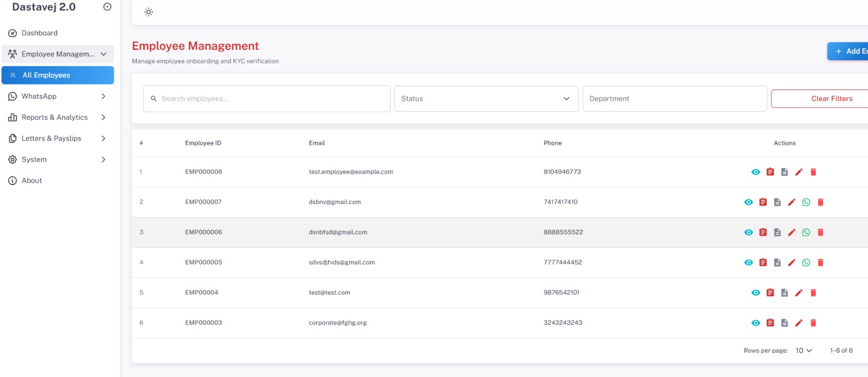Open document icon for EMP000006

tap(777, 232)
